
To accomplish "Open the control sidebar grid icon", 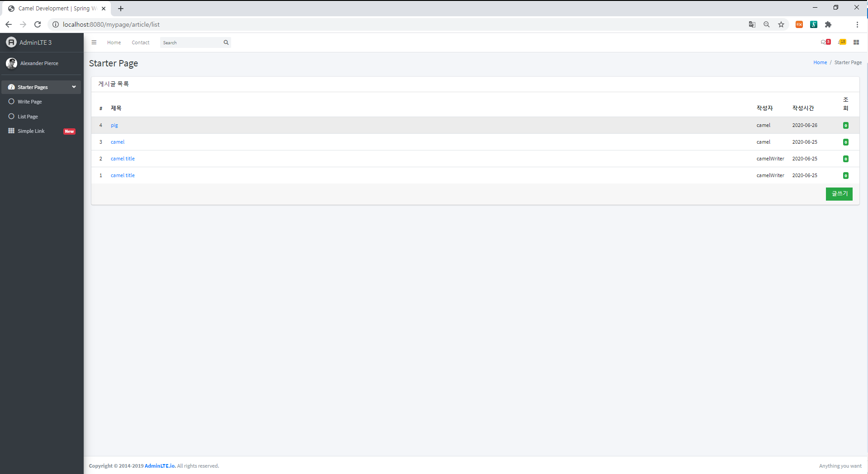I will point(856,42).
